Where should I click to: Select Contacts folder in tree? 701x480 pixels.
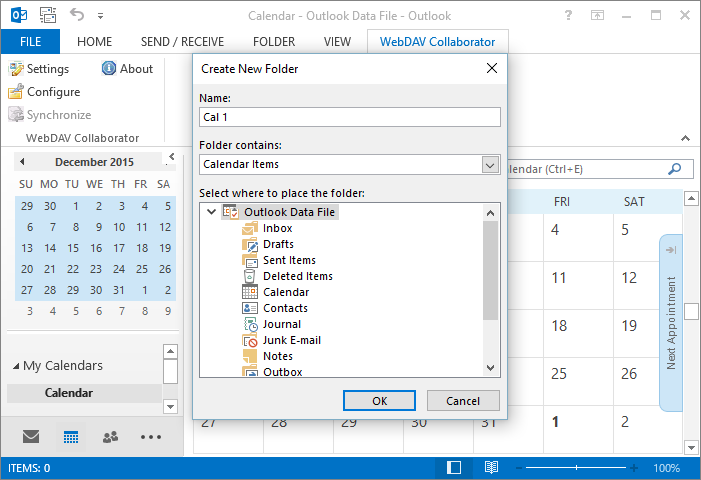[x=285, y=308]
